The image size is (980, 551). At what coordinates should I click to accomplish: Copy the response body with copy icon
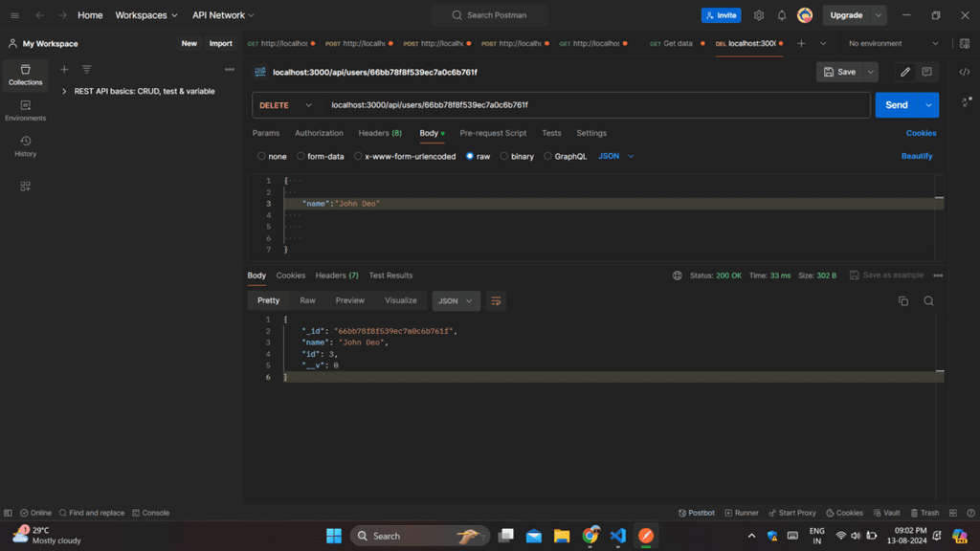[902, 300]
